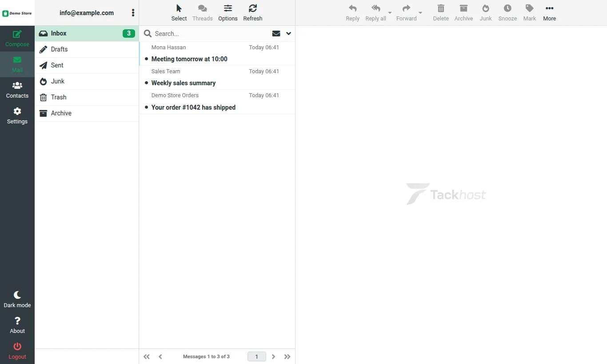Click the envelope filter icon beside search
Screen dimensions: 607x364
click(276, 34)
